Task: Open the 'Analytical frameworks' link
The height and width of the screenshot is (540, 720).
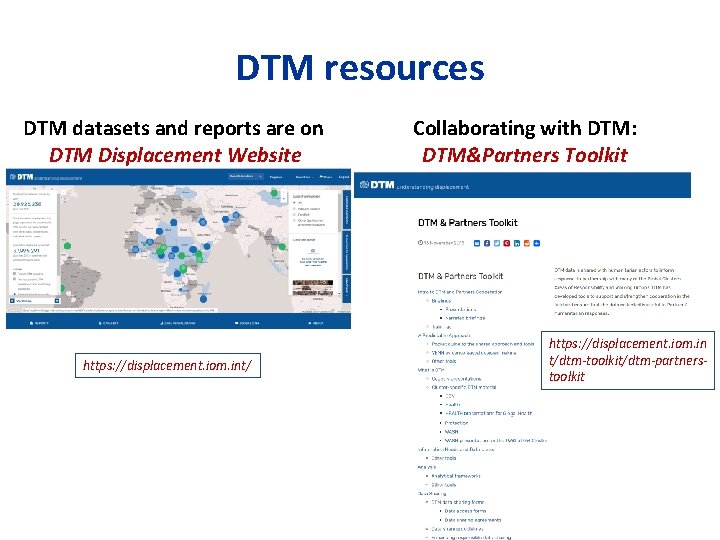Action: (x=456, y=476)
